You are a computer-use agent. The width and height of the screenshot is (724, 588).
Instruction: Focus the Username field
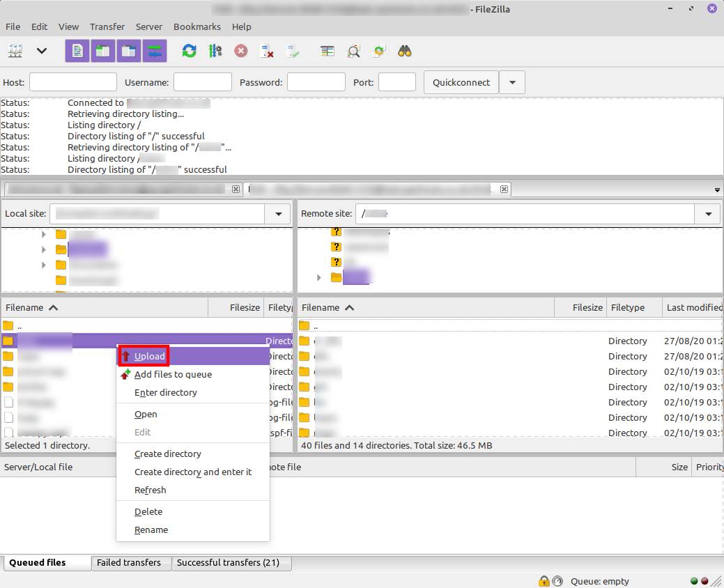pyautogui.click(x=202, y=82)
